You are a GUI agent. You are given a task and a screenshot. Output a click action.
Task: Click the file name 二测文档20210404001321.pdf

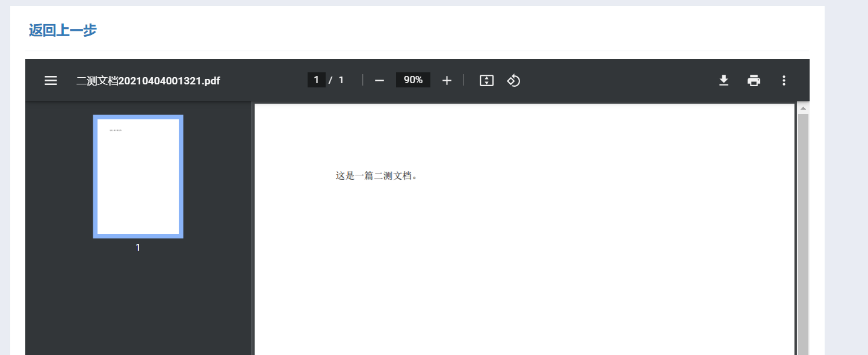[148, 81]
